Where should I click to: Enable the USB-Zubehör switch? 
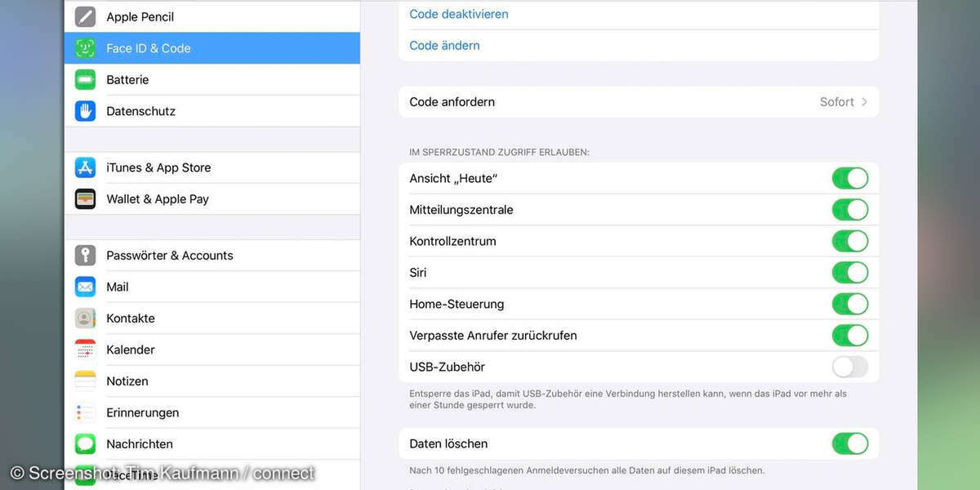point(850,367)
